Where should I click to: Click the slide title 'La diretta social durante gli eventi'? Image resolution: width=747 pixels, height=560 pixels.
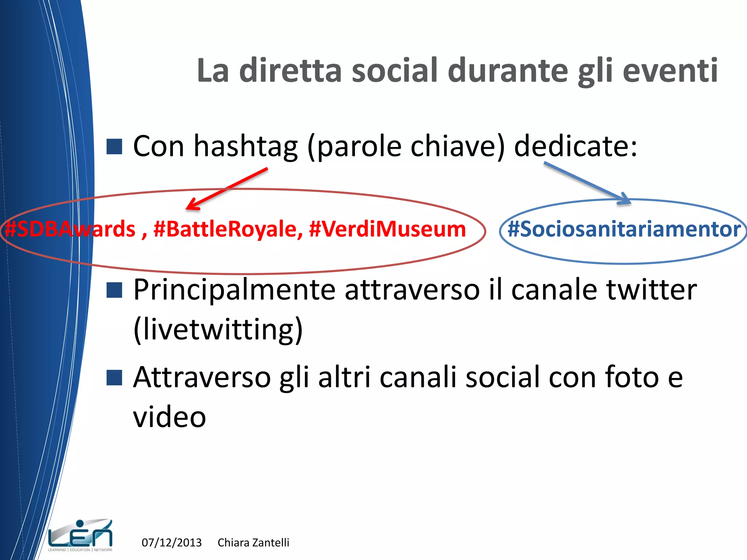(x=457, y=71)
